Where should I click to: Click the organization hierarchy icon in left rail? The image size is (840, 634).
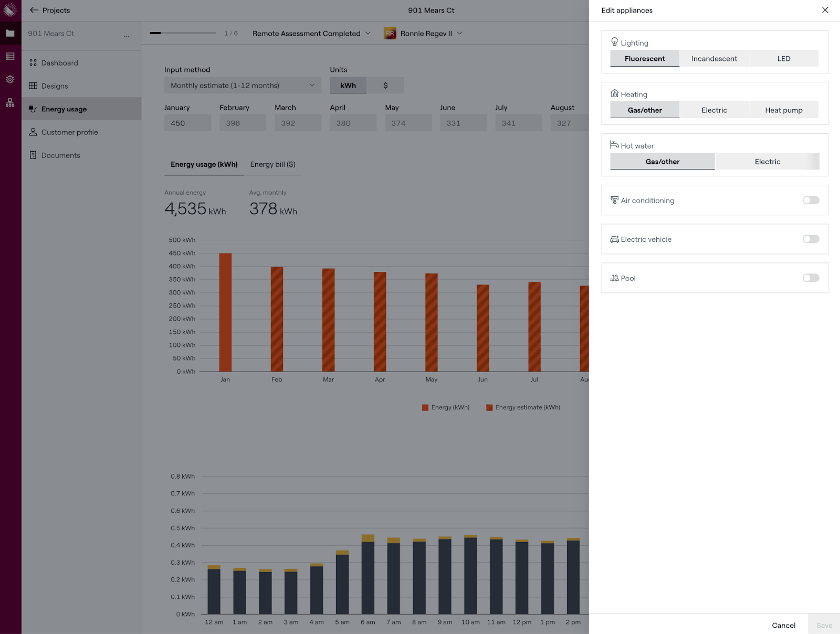point(10,103)
